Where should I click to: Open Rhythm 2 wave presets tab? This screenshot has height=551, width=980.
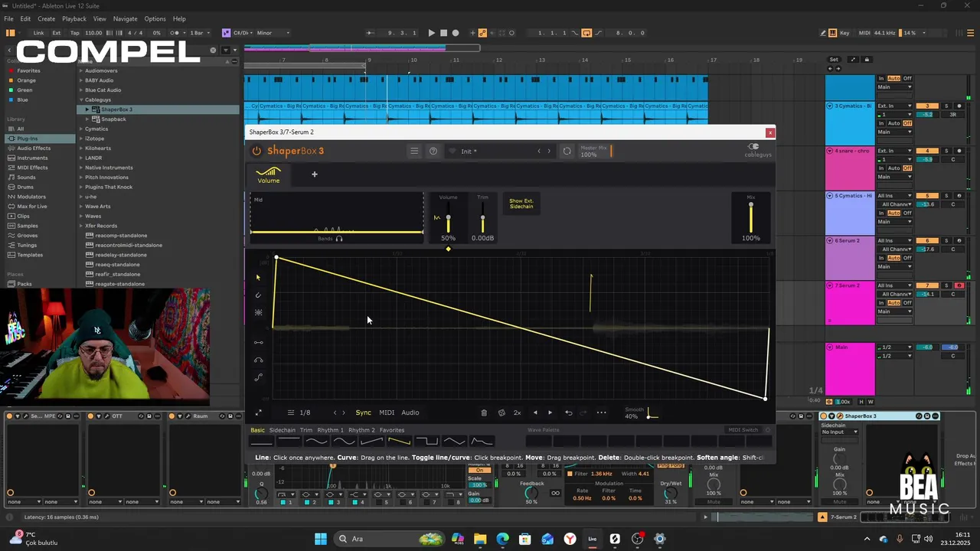point(361,430)
